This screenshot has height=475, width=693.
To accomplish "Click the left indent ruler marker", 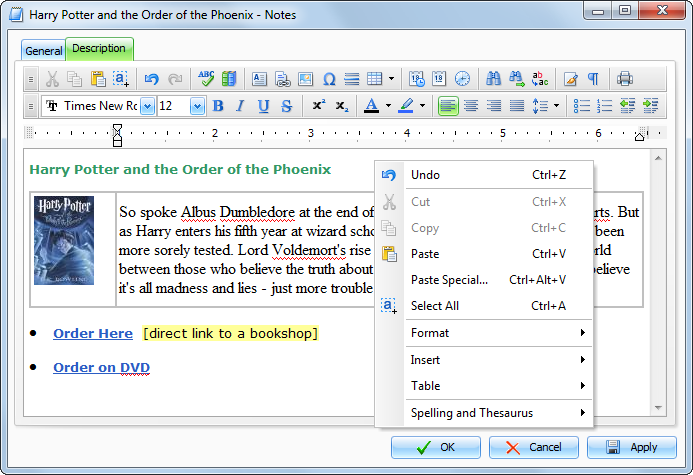I will pos(117,135).
